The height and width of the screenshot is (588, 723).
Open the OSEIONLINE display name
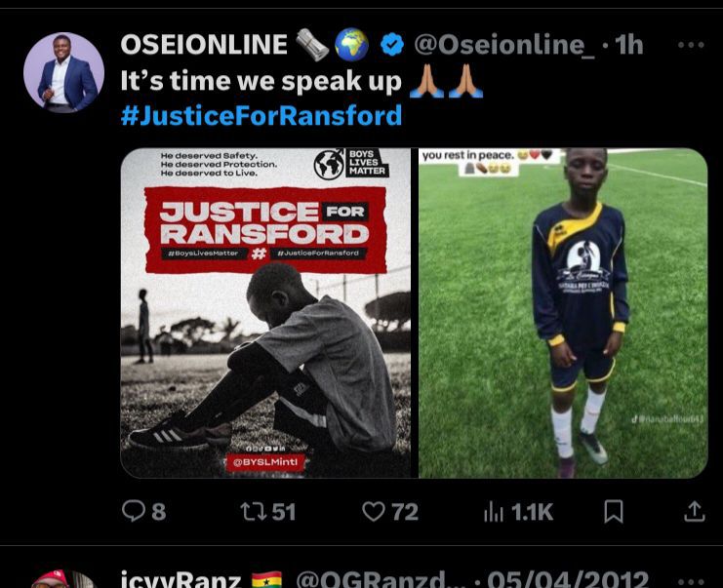point(204,45)
